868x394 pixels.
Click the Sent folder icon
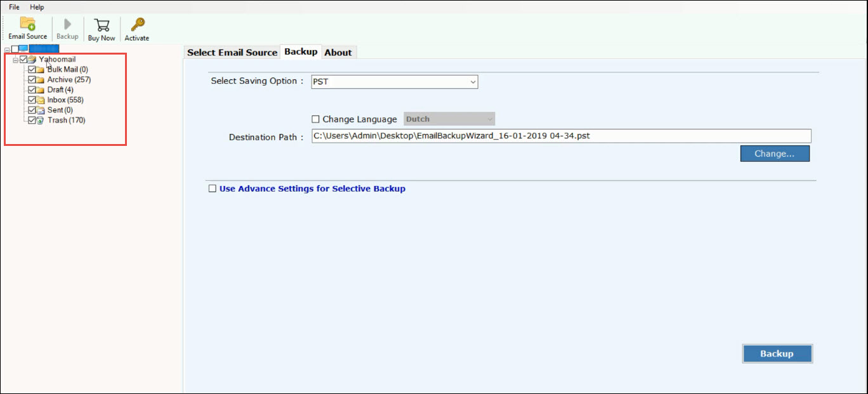coord(41,110)
